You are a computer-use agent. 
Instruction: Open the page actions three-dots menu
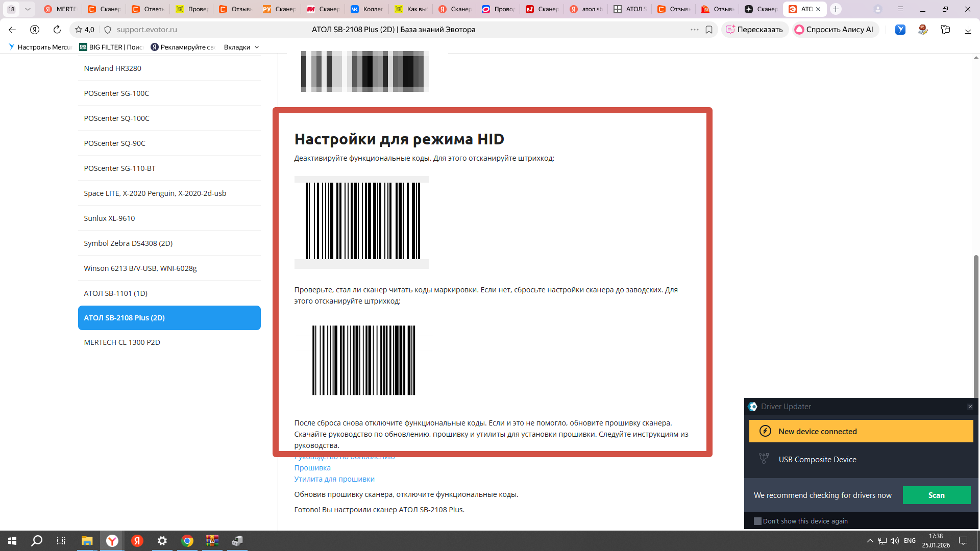pyautogui.click(x=695, y=30)
